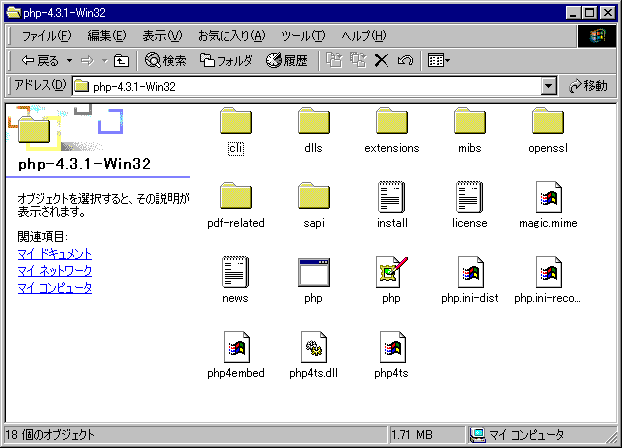Image resolution: width=622 pixels, height=448 pixels.
Task: Select the php image file icon with paintbrush
Action: (x=392, y=272)
